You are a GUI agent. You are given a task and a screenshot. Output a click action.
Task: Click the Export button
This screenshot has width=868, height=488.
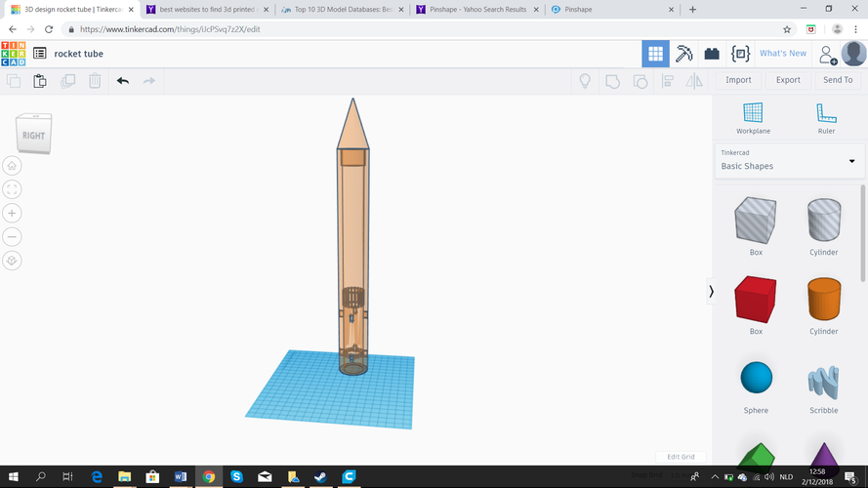[788, 80]
